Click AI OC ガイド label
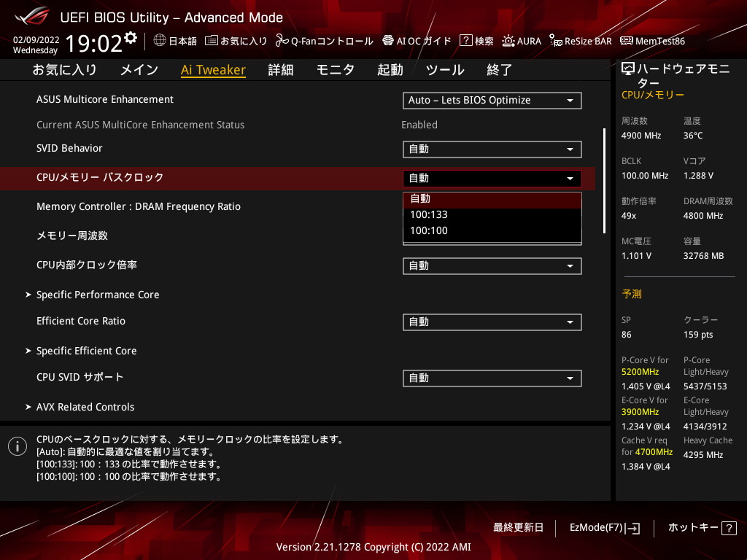This screenshot has width=747, height=560. coord(424,42)
